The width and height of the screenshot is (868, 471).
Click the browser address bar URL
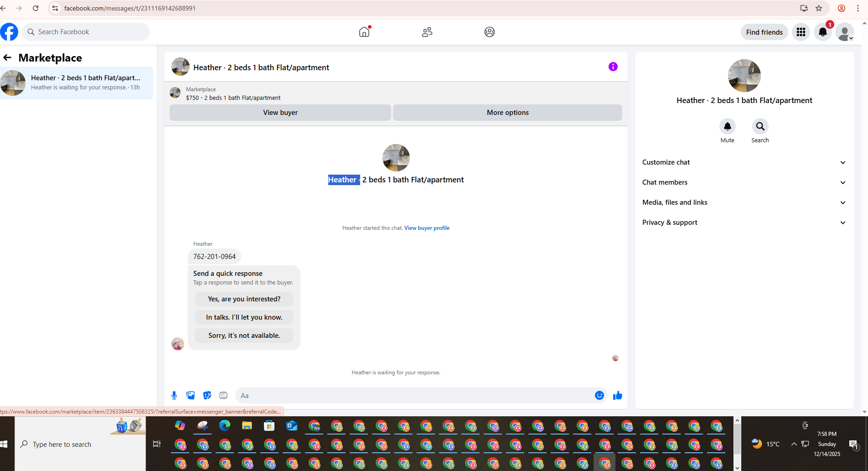click(130, 8)
